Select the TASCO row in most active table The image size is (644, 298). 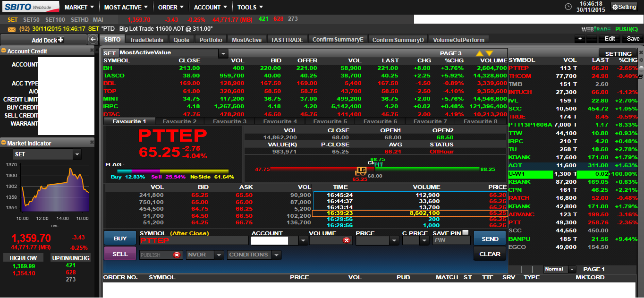pyautogui.click(x=305, y=76)
